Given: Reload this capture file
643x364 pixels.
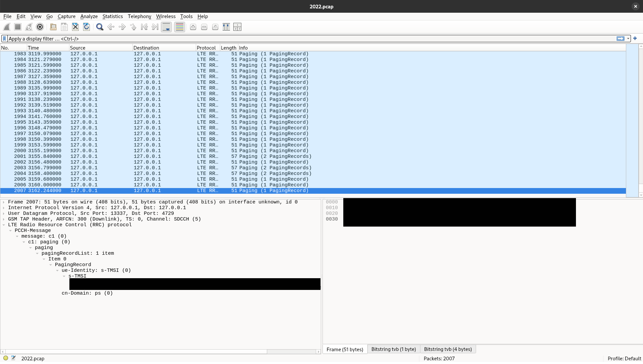Looking at the screenshot, I should [86, 27].
